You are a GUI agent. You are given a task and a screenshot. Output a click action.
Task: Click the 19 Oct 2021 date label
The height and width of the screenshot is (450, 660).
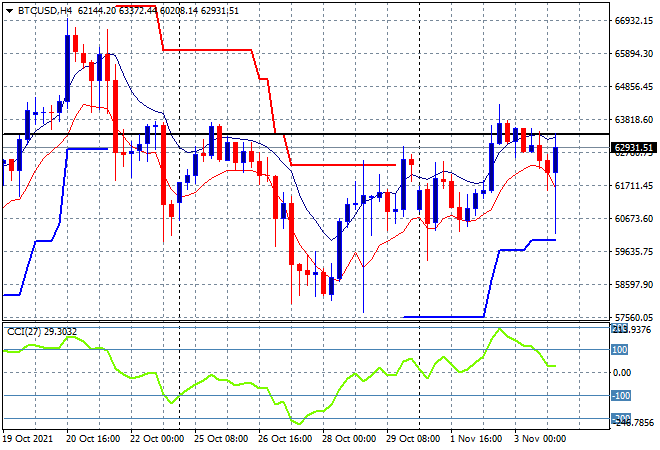[28, 439]
